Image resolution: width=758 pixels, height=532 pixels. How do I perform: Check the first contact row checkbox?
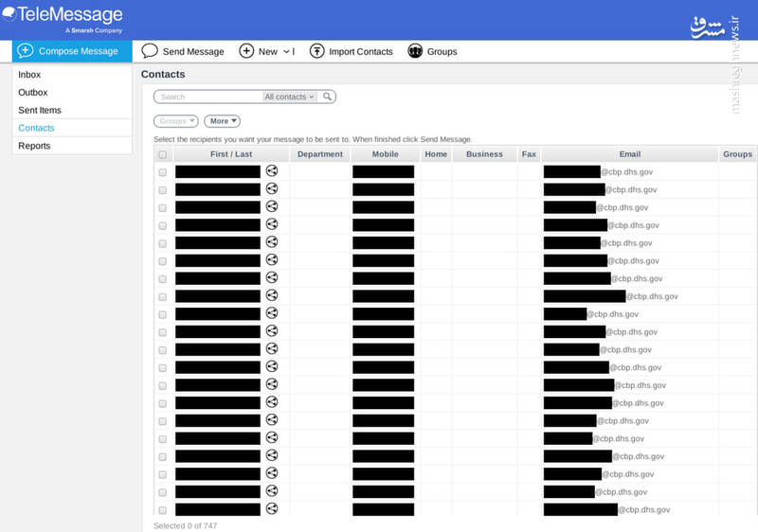(x=163, y=172)
